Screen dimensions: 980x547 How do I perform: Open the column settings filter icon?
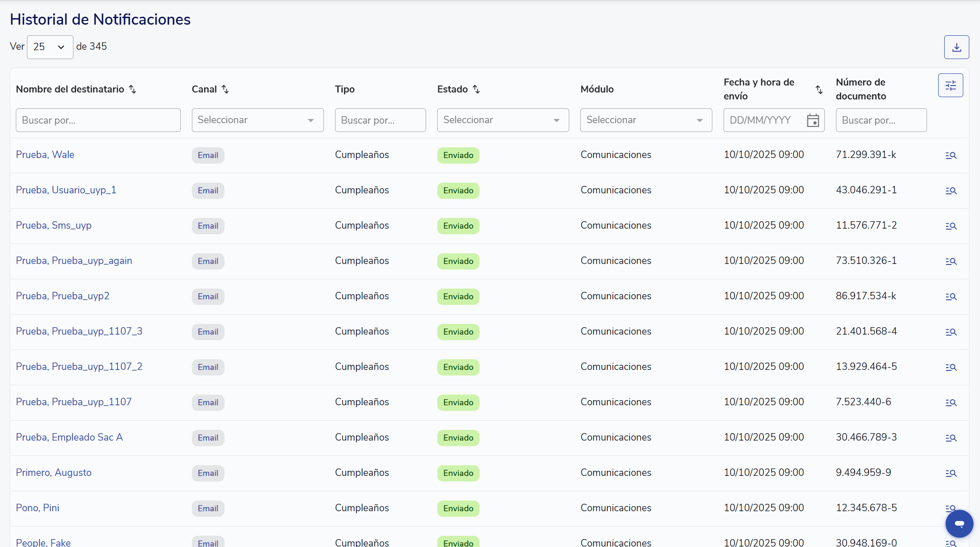[x=950, y=86]
